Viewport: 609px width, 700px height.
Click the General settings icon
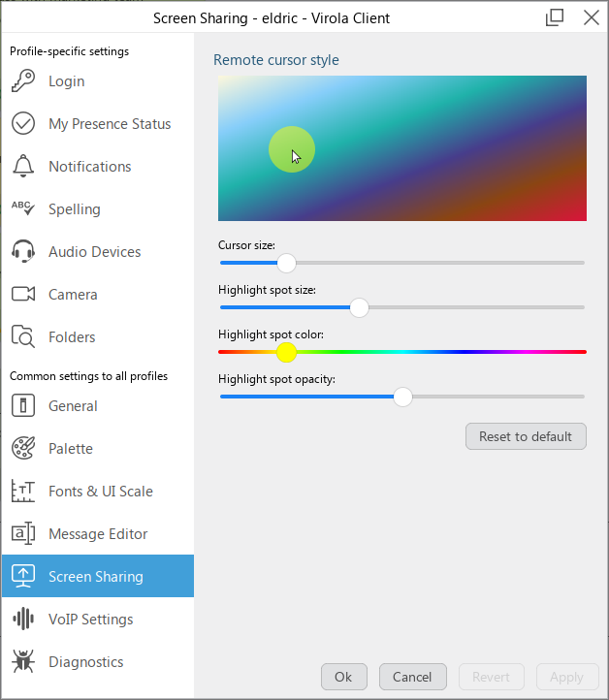pos(23,406)
